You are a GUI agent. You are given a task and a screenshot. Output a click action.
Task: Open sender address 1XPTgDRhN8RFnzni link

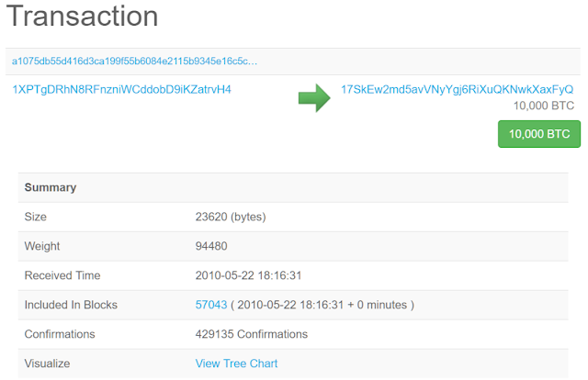click(x=121, y=90)
